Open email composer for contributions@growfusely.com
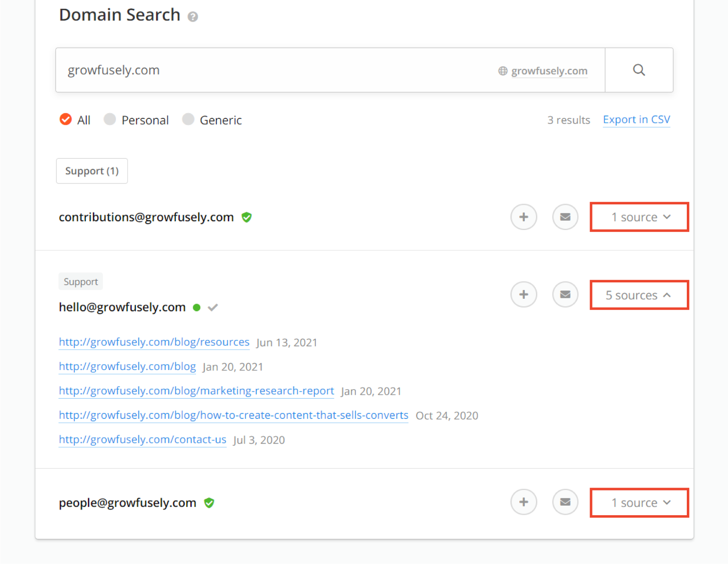Viewport: 728px width, 564px height. pos(565,217)
